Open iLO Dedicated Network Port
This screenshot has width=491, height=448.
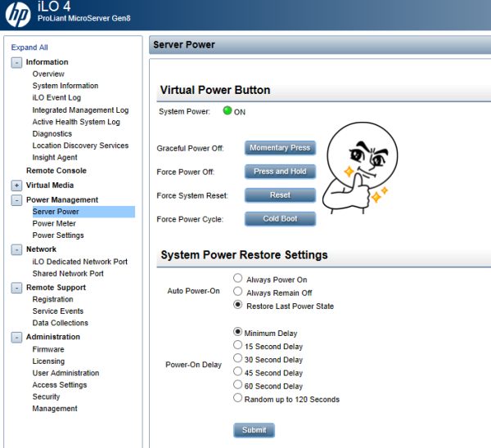pos(80,262)
